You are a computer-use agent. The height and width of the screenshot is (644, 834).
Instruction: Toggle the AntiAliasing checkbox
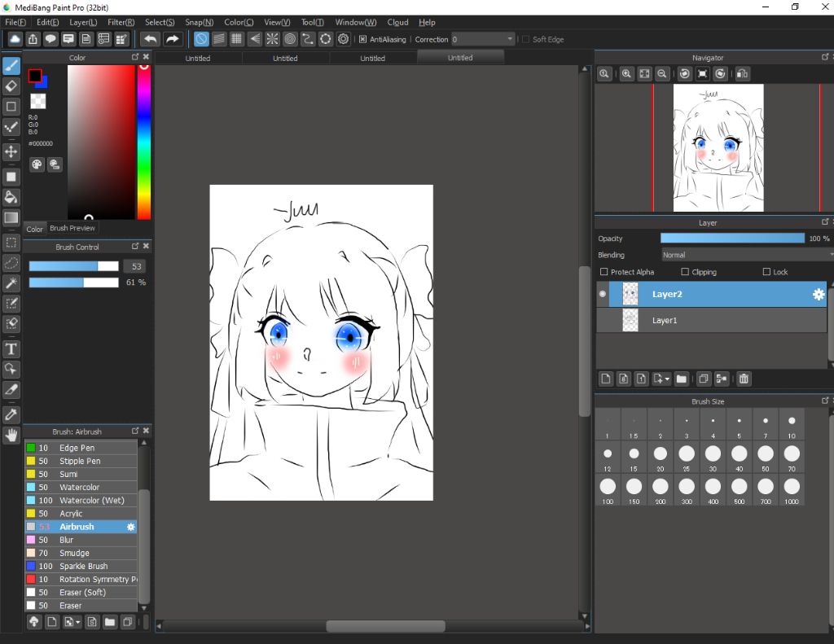tap(362, 39)
